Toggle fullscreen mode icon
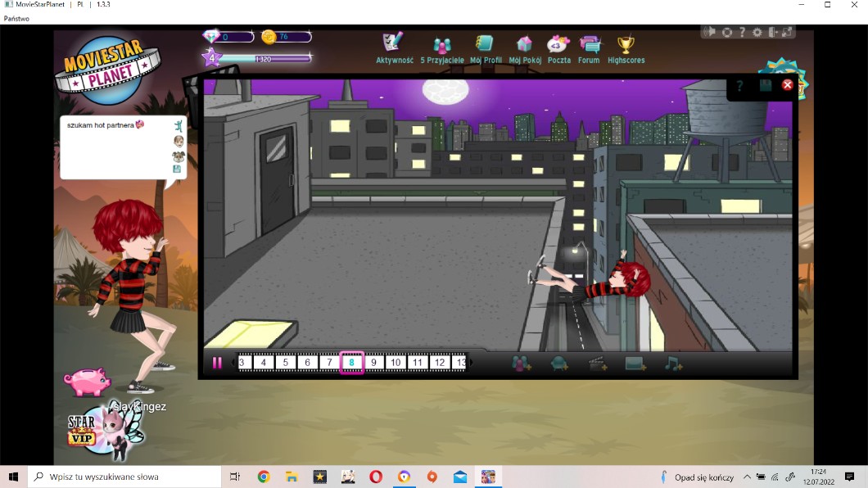 (787, 32)
